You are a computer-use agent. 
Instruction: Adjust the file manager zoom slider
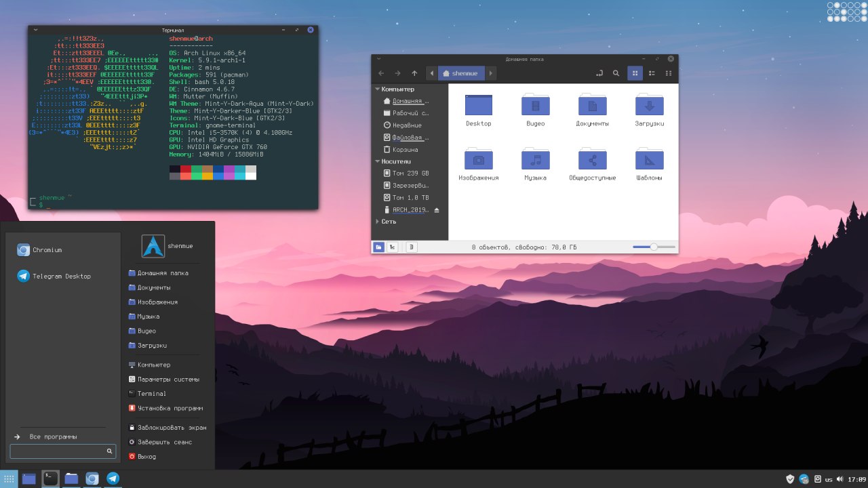[654, 247]
